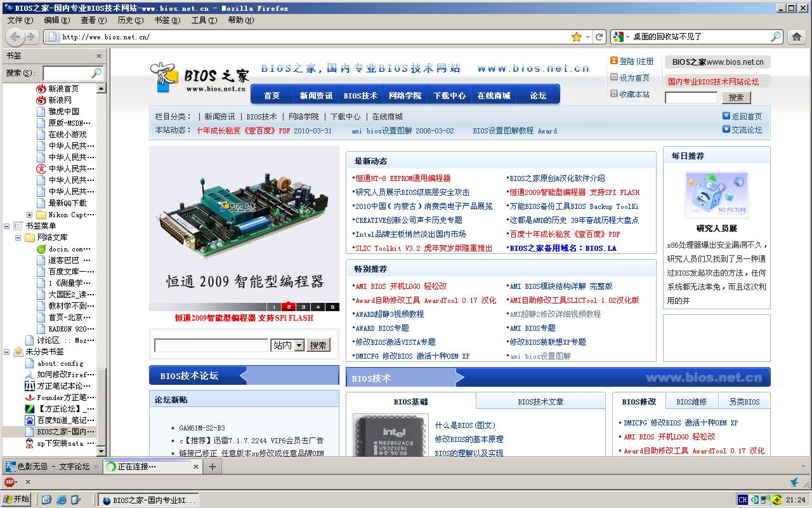Go to the Firefox home page icon
This screenshot has width=812, height=508.
click(797, 37)
